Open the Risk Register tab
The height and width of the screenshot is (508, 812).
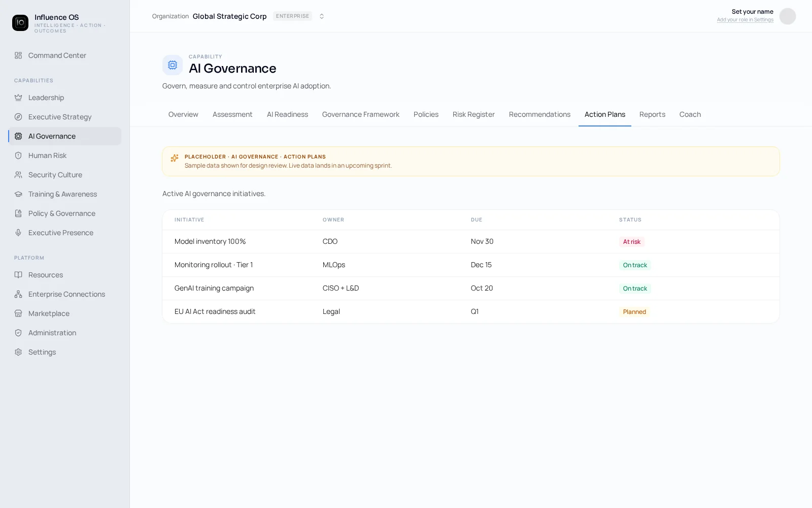click(x=473, y=114)
